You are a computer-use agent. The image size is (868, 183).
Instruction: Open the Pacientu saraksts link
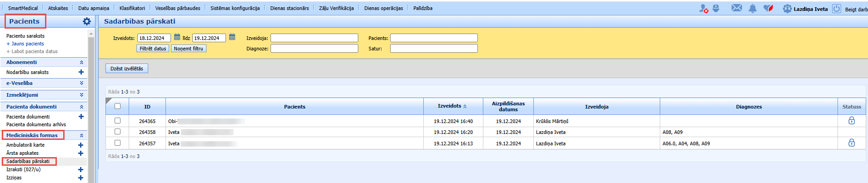coord(25,36)
